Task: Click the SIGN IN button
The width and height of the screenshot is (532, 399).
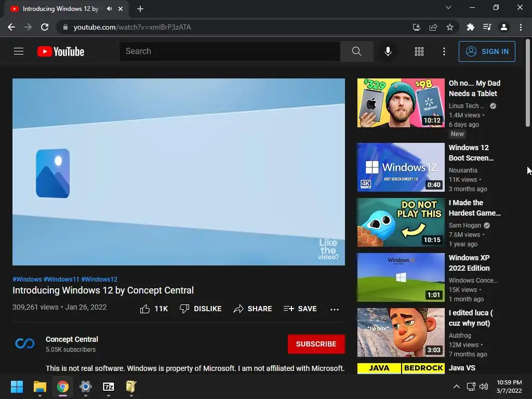Action: point(487,51)
